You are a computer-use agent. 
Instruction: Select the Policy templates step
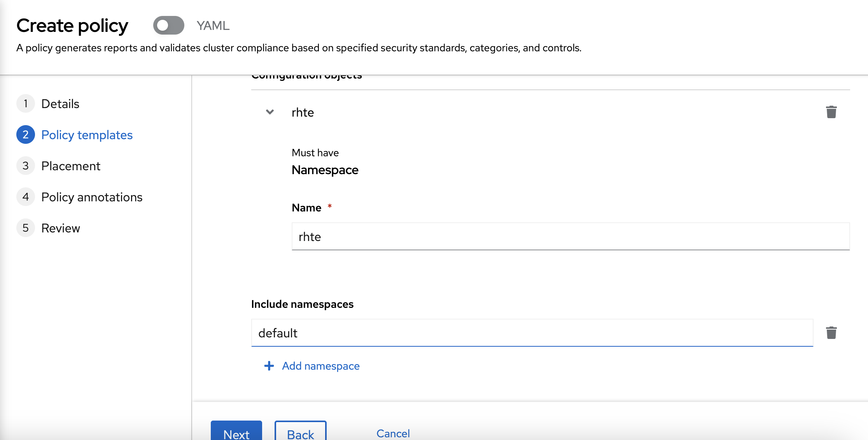coord(87,135)
